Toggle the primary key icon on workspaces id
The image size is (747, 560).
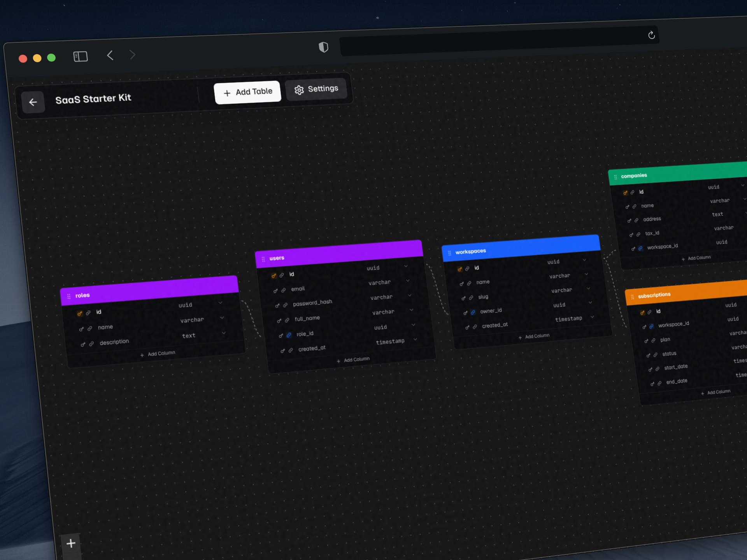tap(459, 269)
